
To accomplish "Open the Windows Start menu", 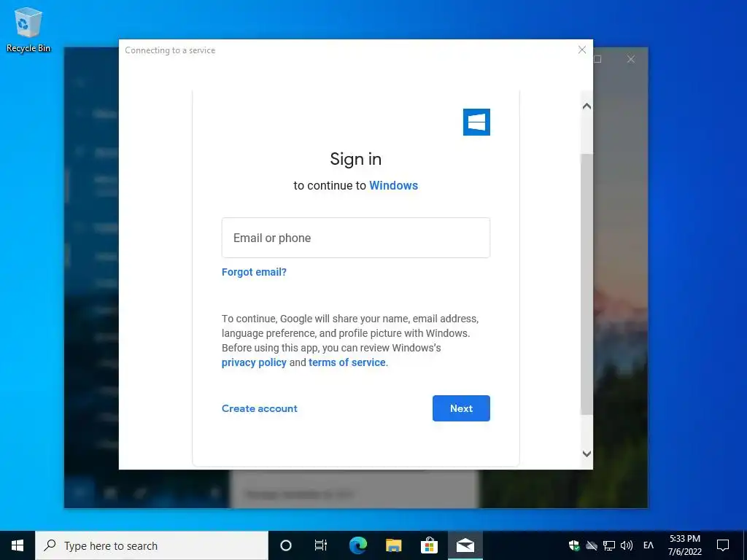I will point(18,545).
